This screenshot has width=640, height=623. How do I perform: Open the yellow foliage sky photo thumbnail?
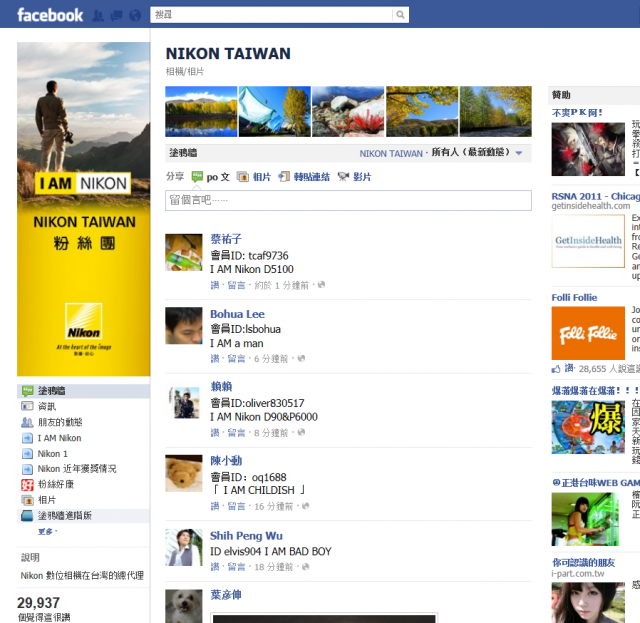pos(422,111)
